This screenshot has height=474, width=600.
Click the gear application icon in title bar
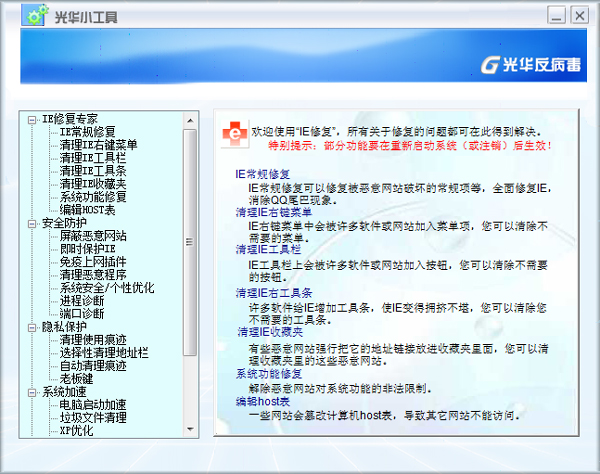pyautogui.click(x=35, y=15)
